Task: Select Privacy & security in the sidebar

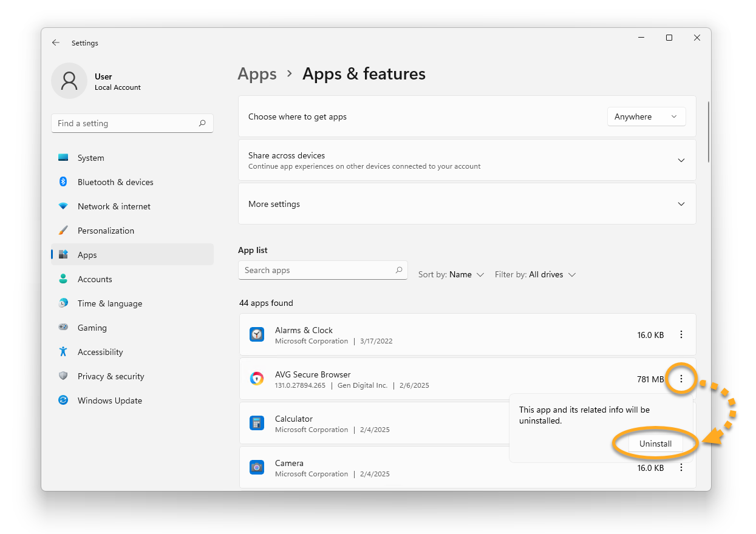Action: [111, 376]
